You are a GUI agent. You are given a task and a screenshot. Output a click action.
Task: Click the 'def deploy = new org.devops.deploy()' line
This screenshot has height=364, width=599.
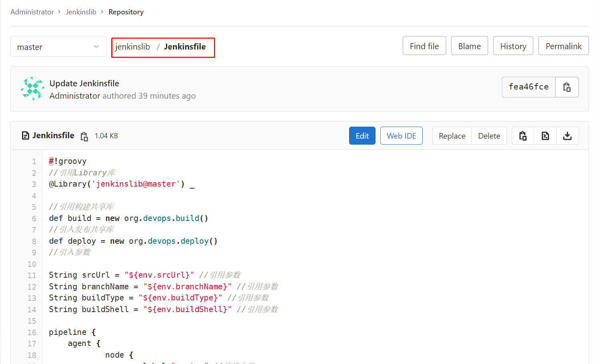coord(133,241)
